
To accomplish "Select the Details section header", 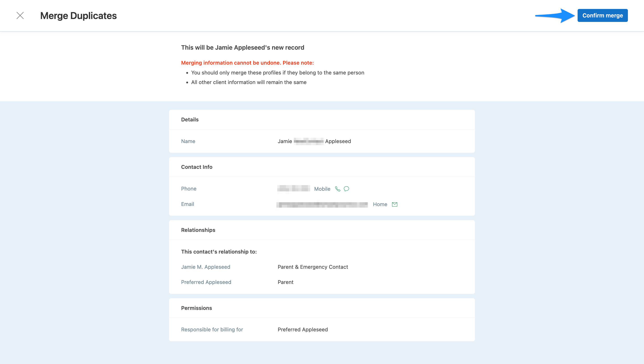I will 190,119.
